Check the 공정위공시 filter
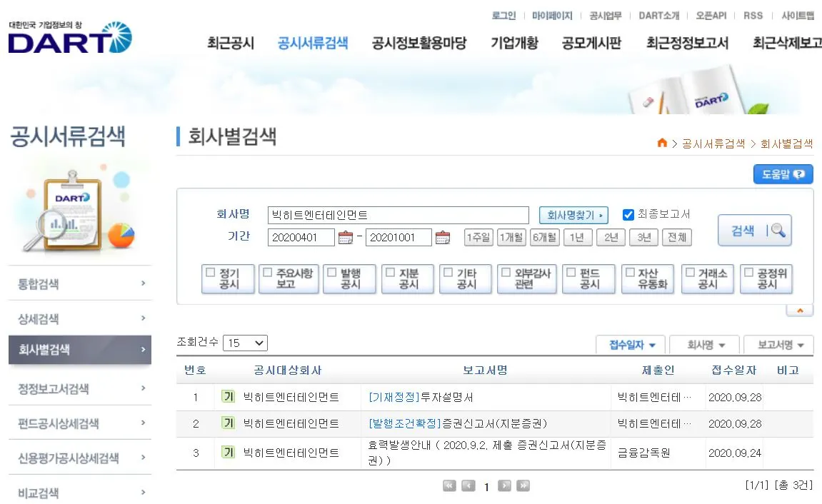 (x=749, y=273)
